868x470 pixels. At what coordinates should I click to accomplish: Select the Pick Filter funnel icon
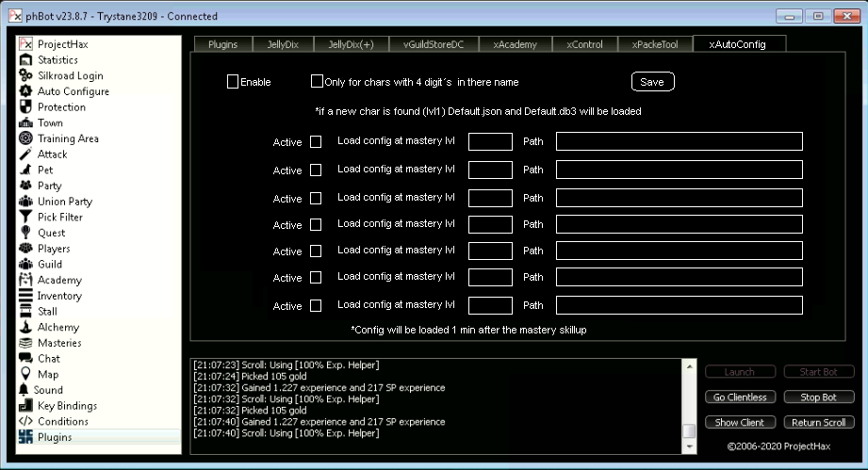coord(26,218)
